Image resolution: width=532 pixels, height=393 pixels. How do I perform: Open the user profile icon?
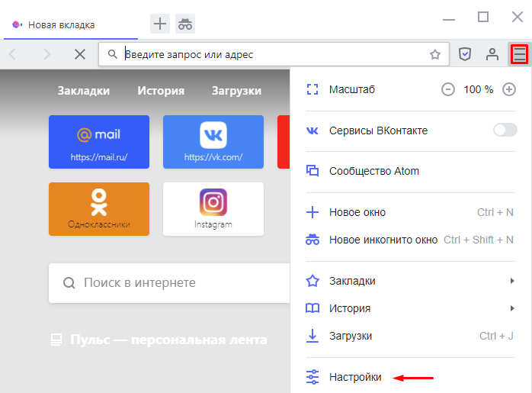coord(492,54)
